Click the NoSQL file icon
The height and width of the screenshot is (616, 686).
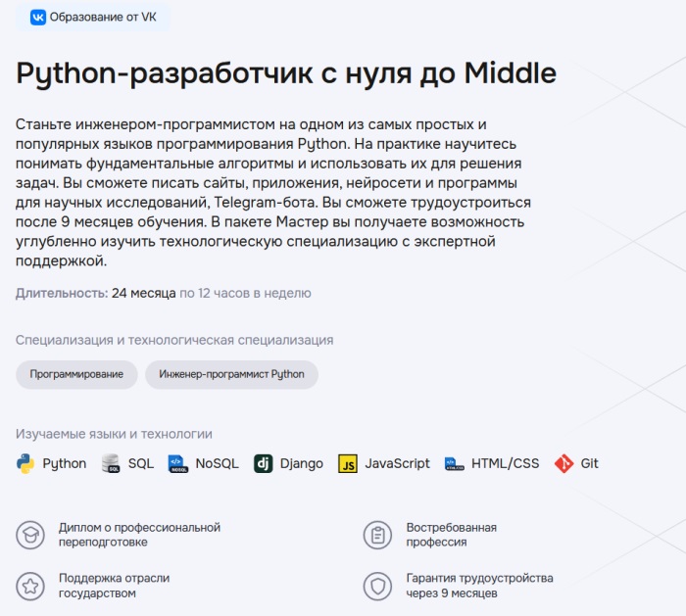coord(178,464)
